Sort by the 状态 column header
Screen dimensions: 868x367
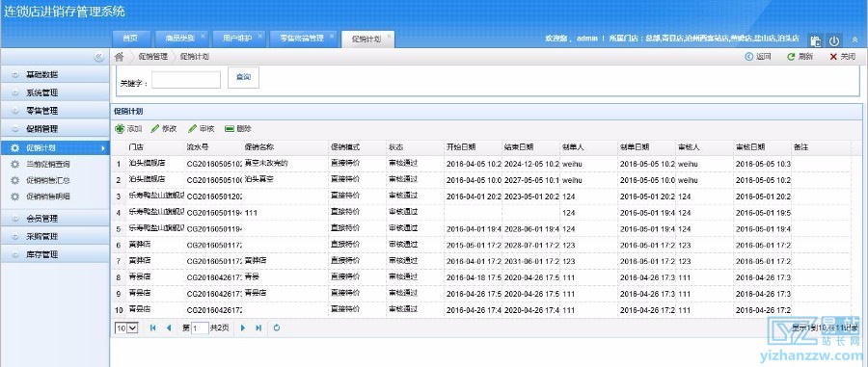(415, 147)
